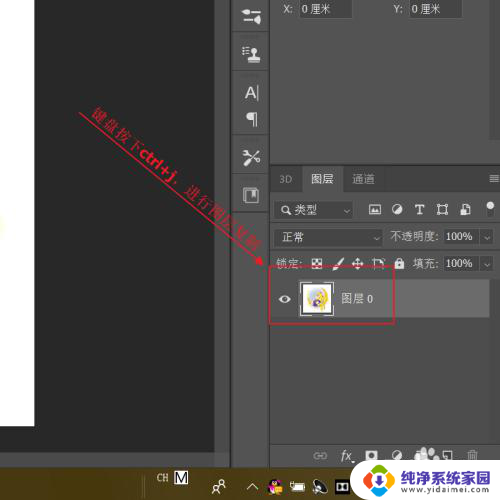Click the link layers icon
Viewport: 500px width, 500px height.
[x=320, y=456]
